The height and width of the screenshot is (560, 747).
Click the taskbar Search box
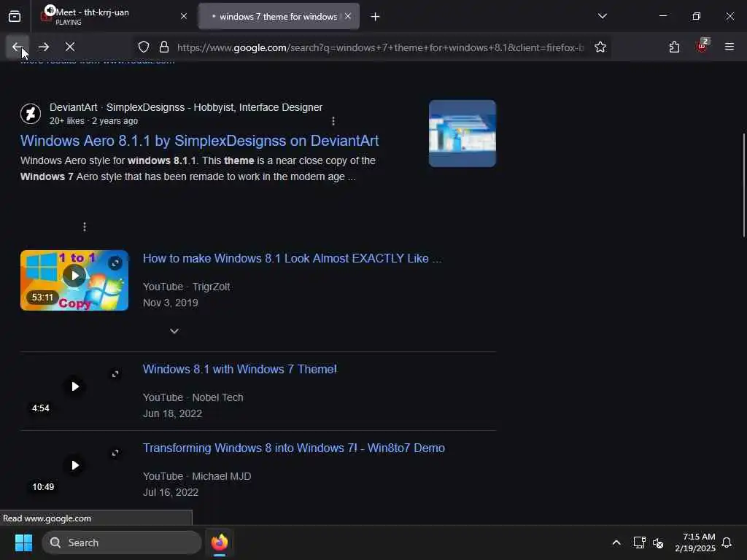(x=122, y=542)
